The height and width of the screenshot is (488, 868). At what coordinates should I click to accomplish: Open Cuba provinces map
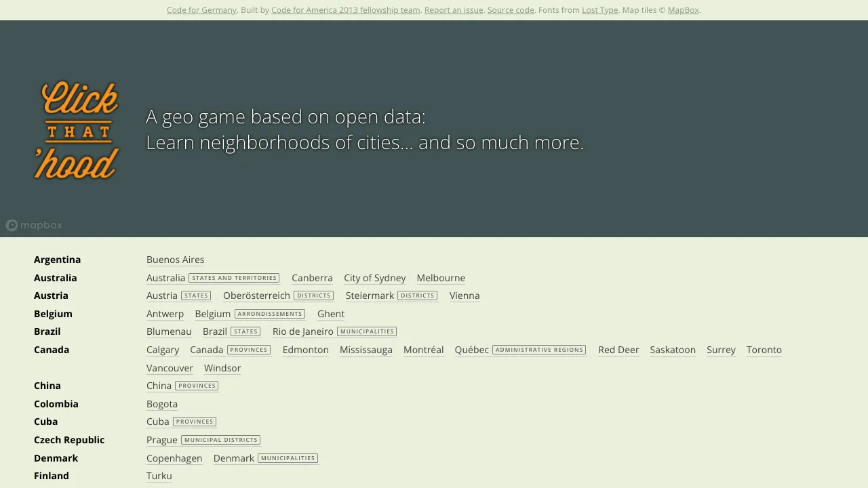(182, 422)
